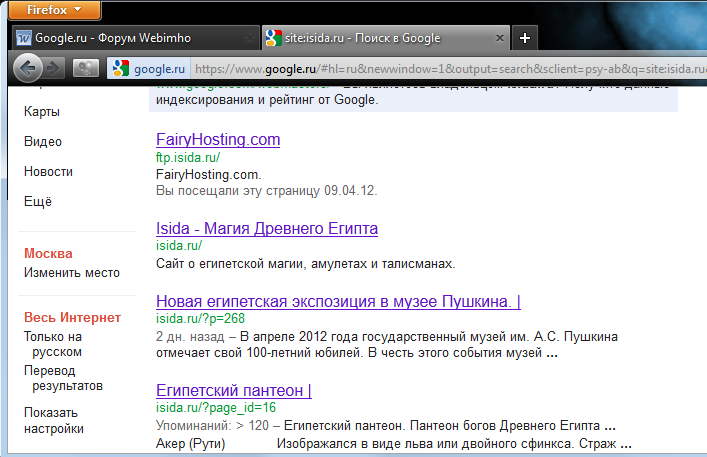Click Москва location label
The width and height of the screenshot is (707, 457).
48,253
